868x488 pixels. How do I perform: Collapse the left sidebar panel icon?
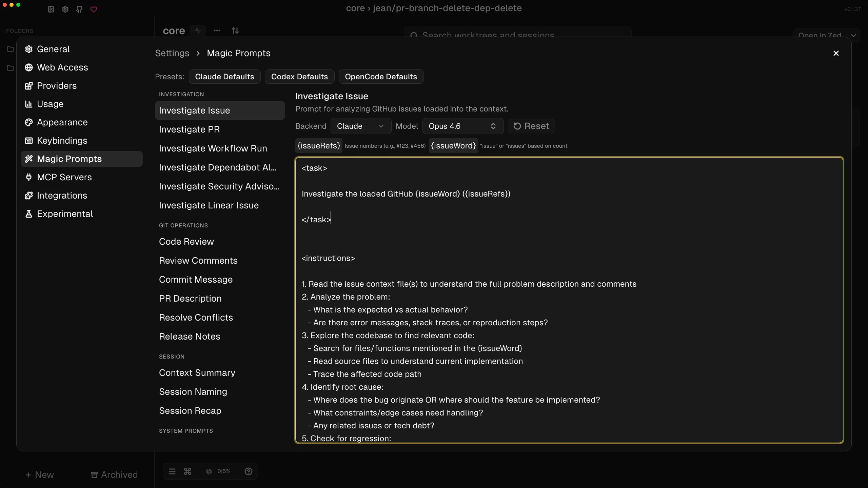(50, 9)
